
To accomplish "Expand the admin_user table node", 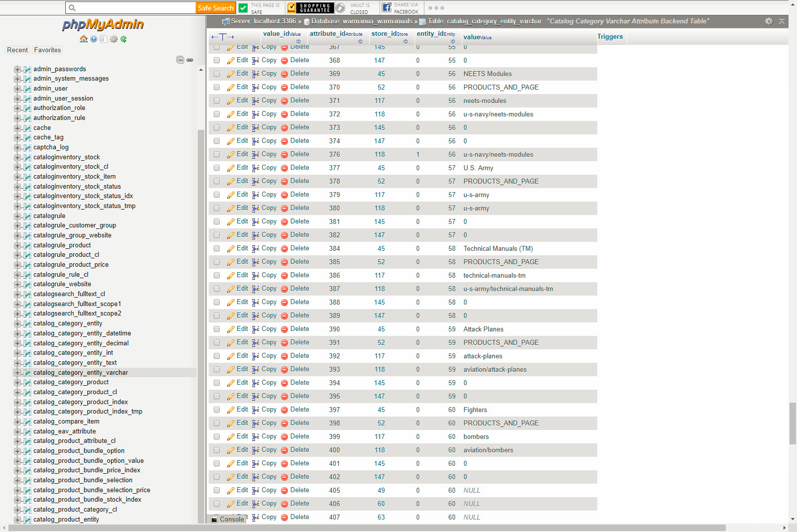I will pos(17,89).
